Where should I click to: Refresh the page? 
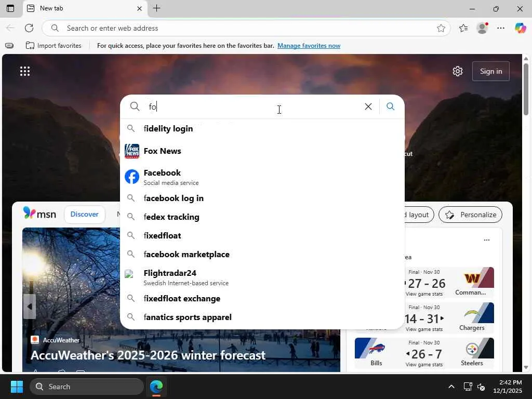tap(29, 28)
